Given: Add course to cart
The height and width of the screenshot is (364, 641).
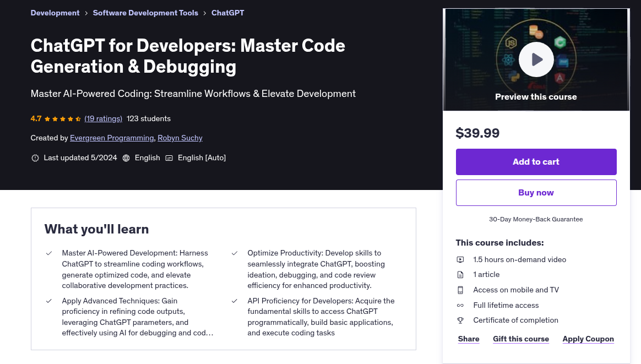Looking at the screenshot, I should coord(536,162).
